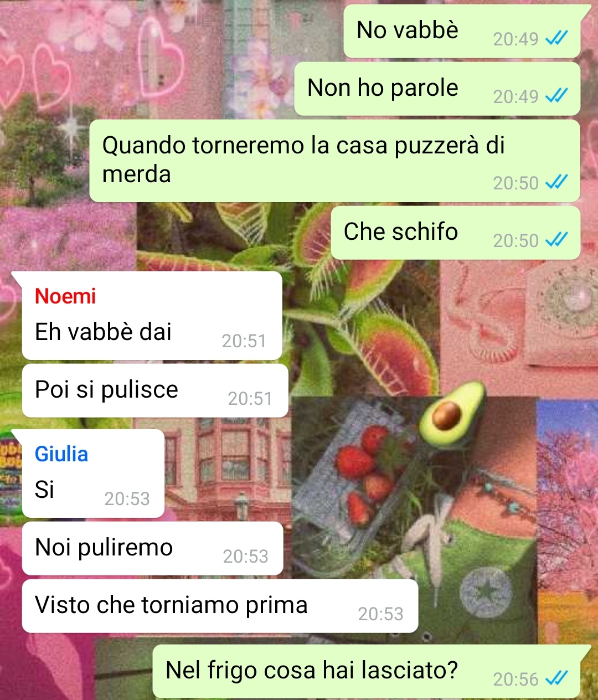Select the "Non ho parole" sent message
598x700 pixels.
[437, 89]
